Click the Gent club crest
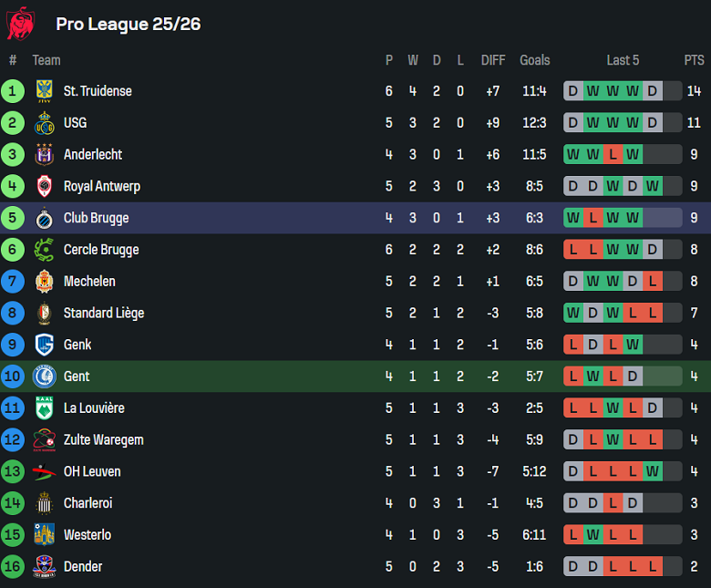 [x=44, y=377]
